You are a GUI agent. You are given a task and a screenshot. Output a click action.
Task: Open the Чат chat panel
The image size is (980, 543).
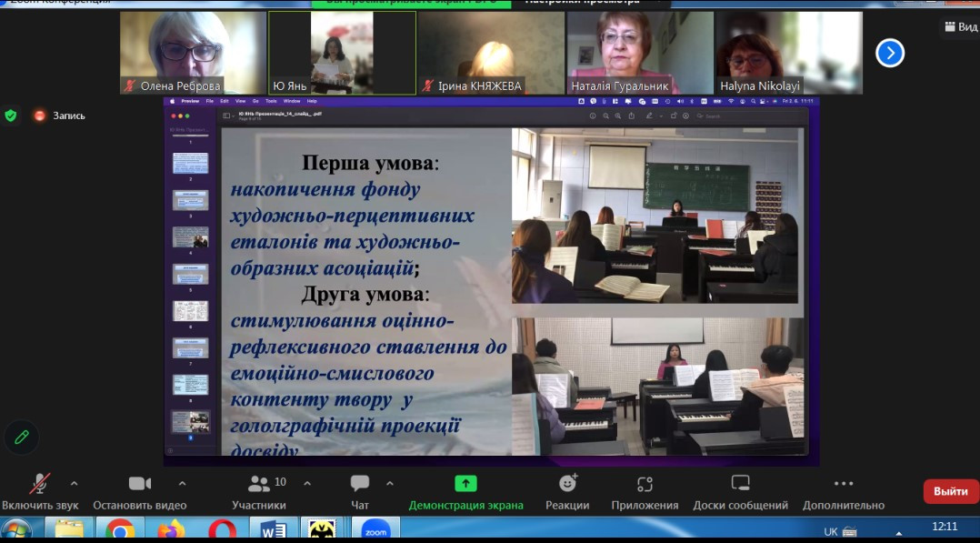click(x=360, y=492)
